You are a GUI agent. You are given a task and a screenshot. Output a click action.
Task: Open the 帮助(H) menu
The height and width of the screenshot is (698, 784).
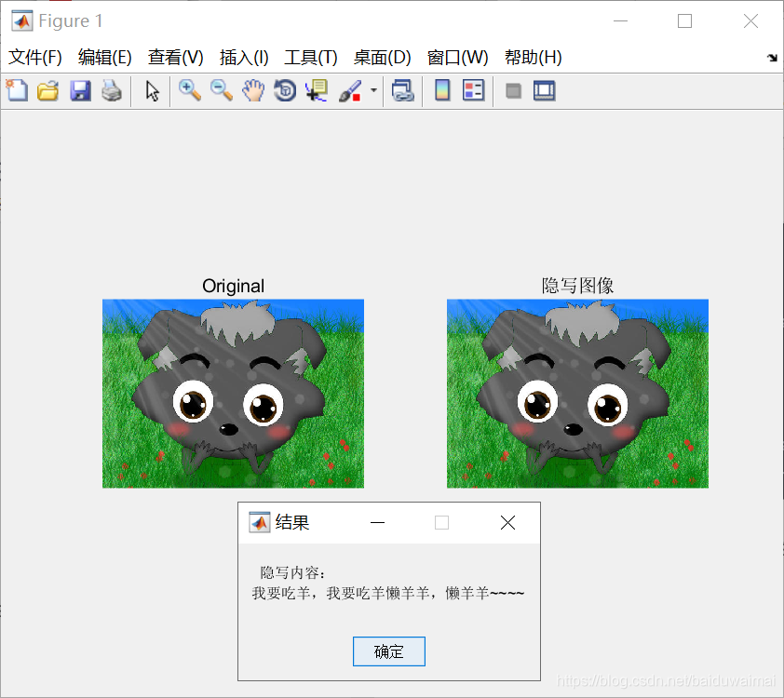coord(533,58)
